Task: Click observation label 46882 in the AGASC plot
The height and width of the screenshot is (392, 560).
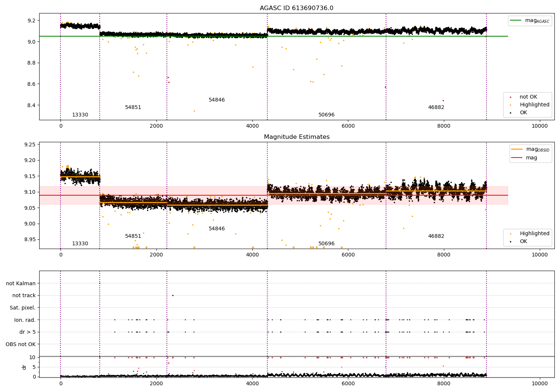Action: tap(436, 108)
